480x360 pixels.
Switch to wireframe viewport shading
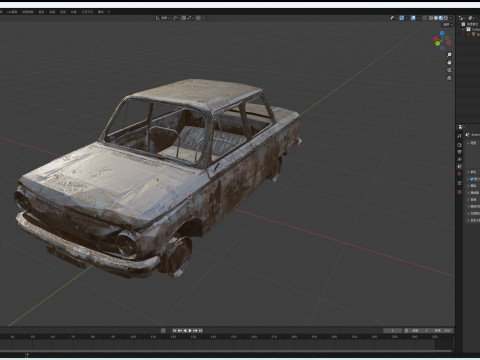click(431, 18)
